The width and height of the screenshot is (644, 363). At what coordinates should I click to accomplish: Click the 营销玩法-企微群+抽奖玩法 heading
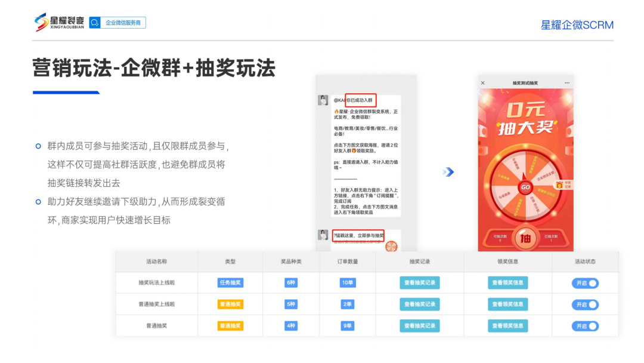tap(154, 68)
